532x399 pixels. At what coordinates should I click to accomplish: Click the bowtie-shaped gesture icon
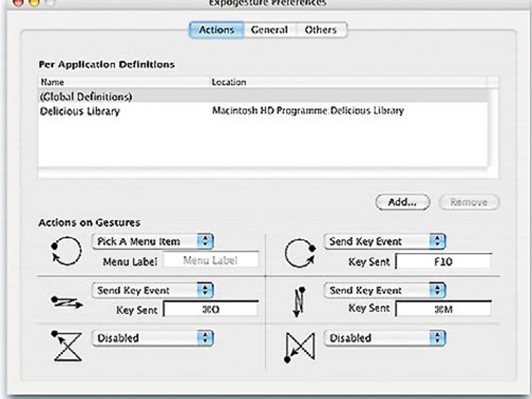point(299,348)
